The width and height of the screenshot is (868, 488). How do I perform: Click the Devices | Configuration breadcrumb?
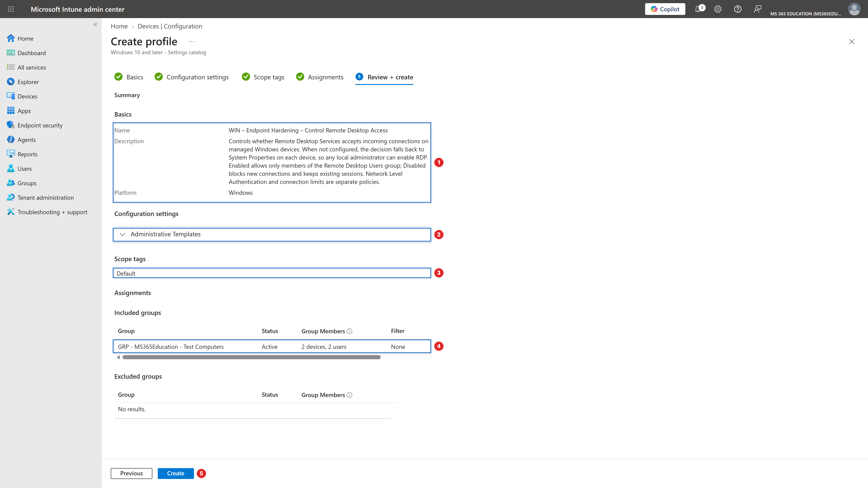tap(170, 26)
